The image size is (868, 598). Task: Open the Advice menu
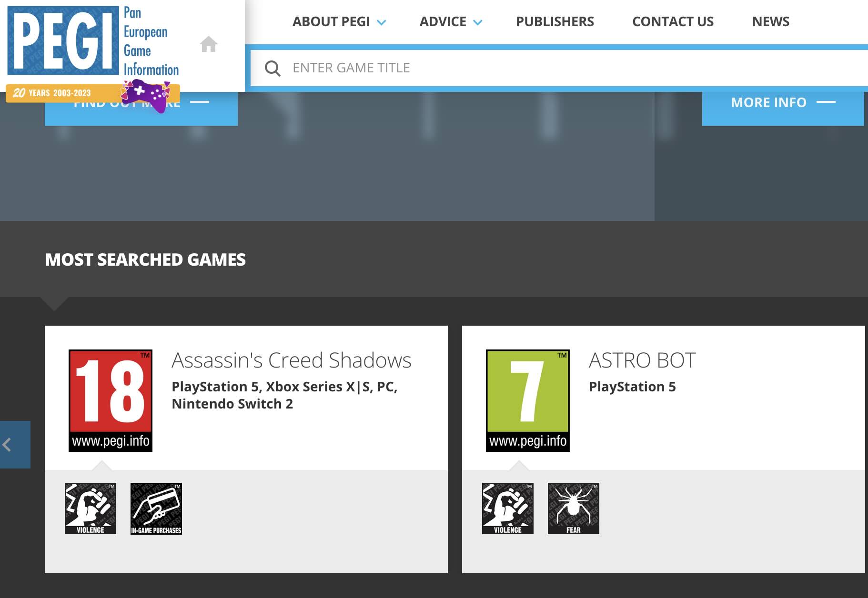tap(443, 21)
